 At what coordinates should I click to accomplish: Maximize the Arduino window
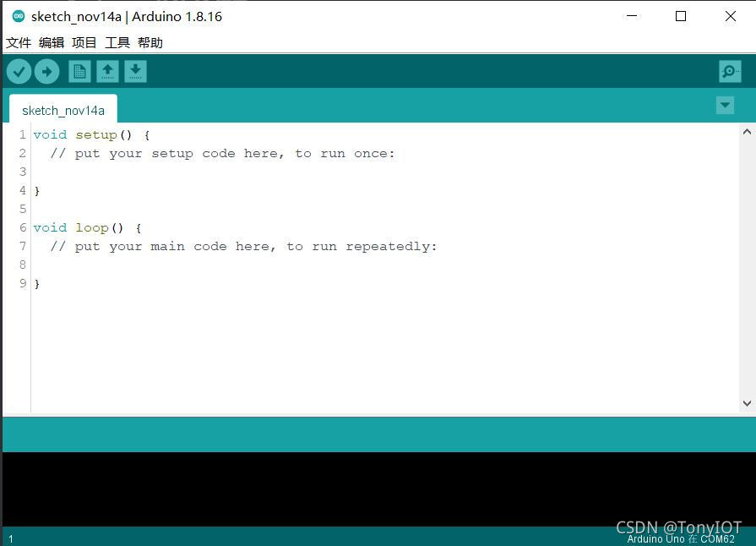[x=681, y=16]
